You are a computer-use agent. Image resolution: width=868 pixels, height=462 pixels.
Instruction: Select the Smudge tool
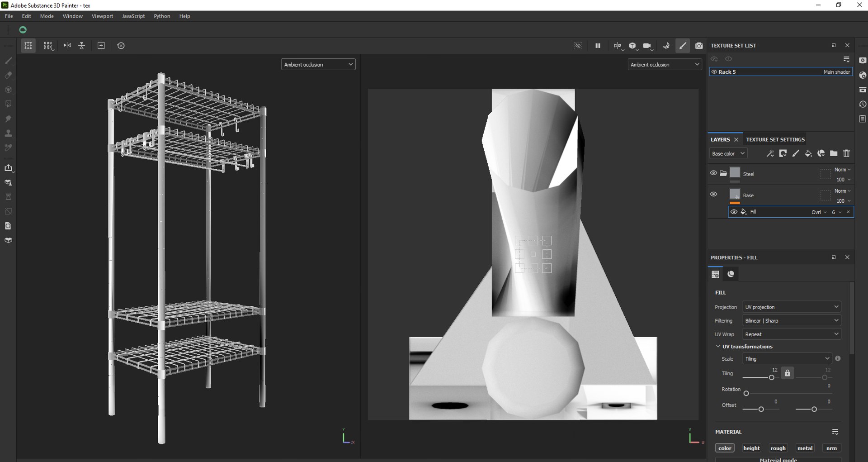pos(8,119)
